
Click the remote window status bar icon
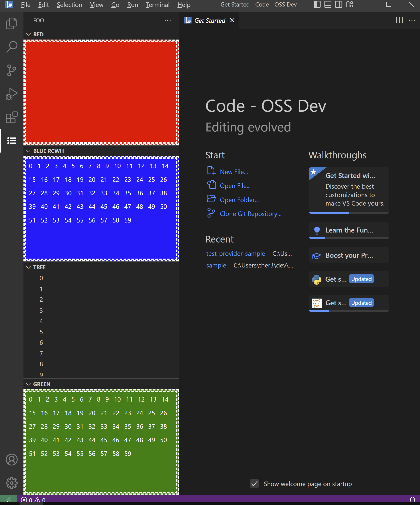8,500
